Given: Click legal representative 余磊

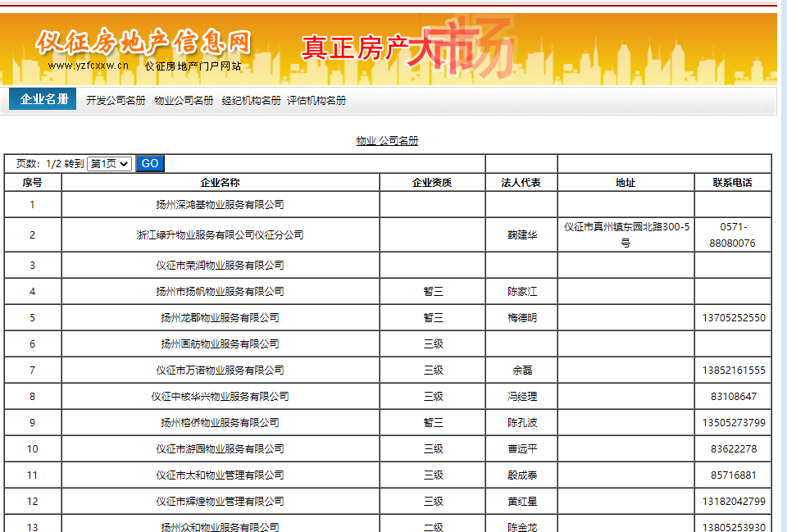Looking at the screenshot, I should click(x=522, y=371).
